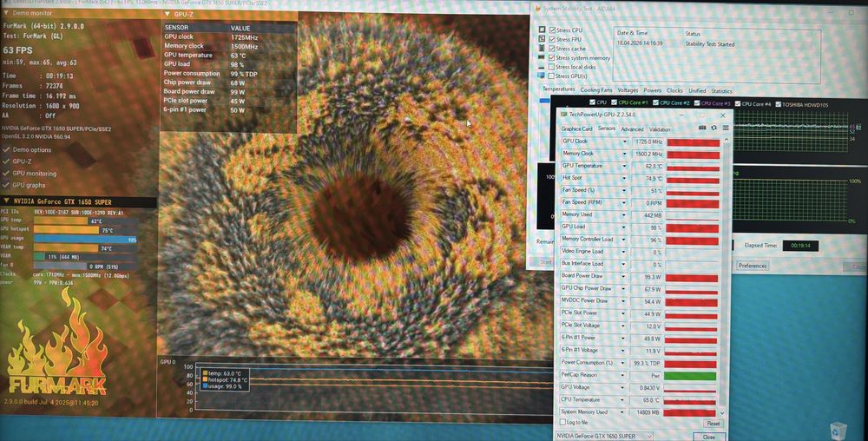Click the green PerfCap Reason bar
The height and width of the screenshot is (441, 868).
[x=690, y=376]
